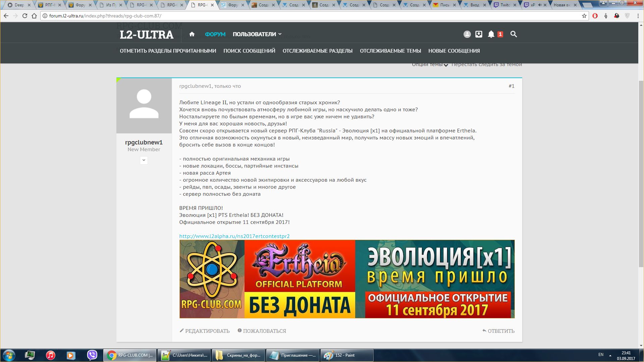Image resolution: width=644 pixels, height=362 pixels.
Task: Click the L2-ULTRA logo
Action: 147,35
